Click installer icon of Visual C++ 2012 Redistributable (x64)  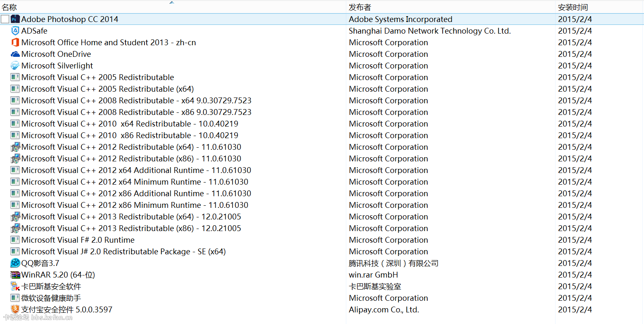[15, 147]
